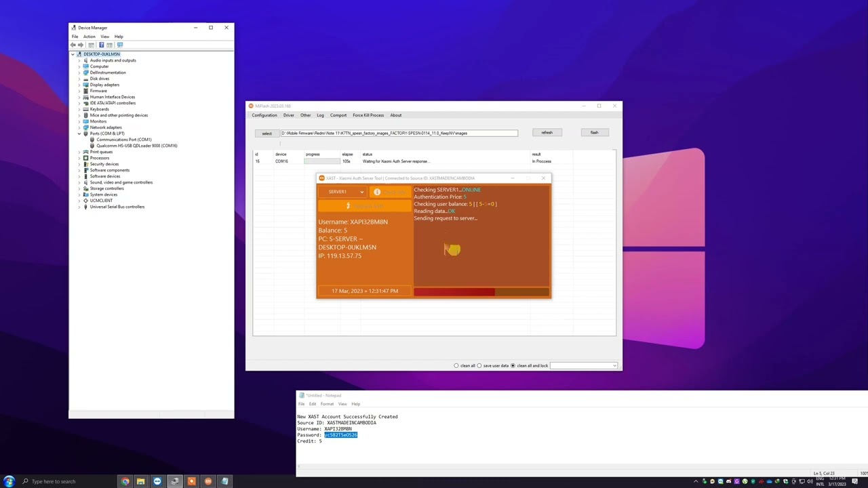Expand the Monitors node
Screen dimensions: 868x488
tap(79, 121)
